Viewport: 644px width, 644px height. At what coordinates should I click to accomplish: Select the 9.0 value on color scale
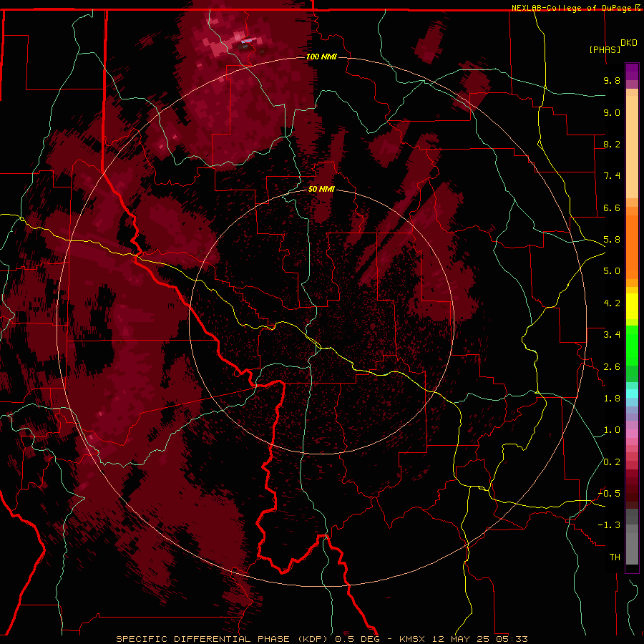click(x=612, y=112)
